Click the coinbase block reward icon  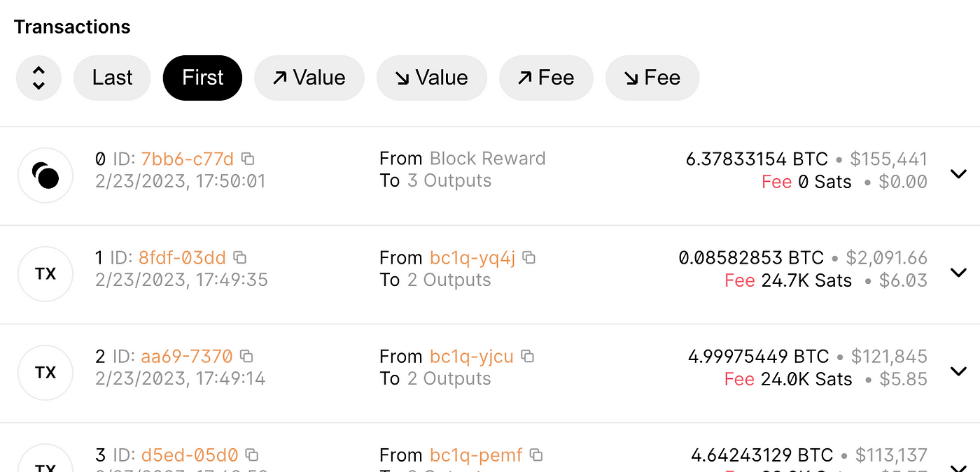click(x=45, y=175)
